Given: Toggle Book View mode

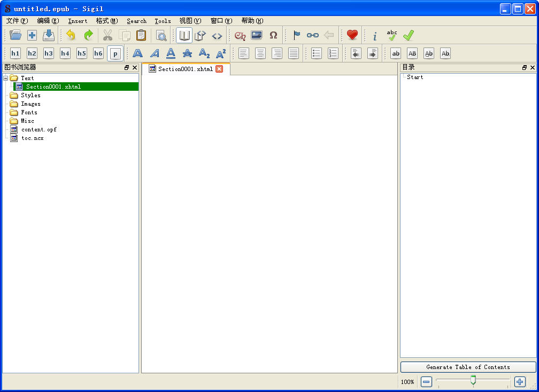Looking at the screenshot, I should click(x=184, y=36).
